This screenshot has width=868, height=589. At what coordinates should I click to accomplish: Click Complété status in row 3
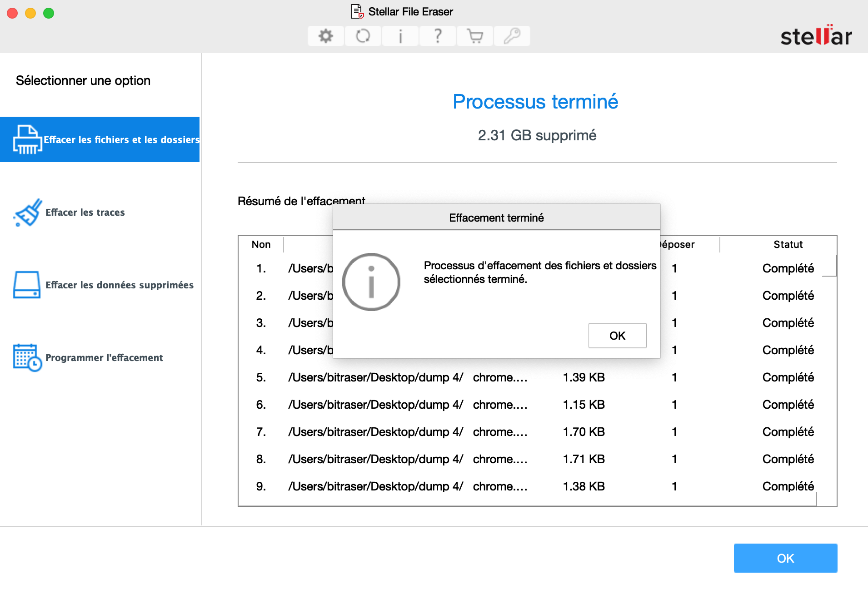pyautogui.click(x=788, y=323)
